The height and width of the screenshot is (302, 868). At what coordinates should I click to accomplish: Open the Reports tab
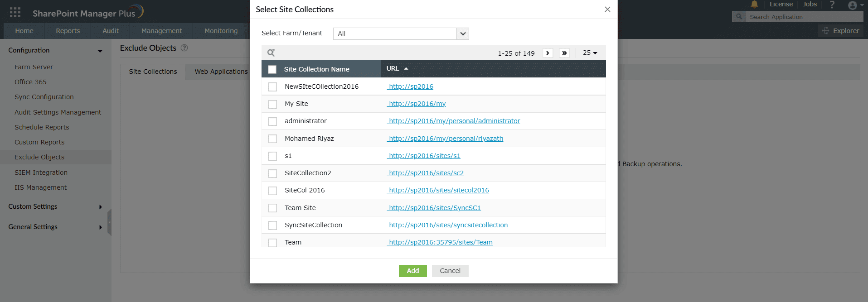click(x=68, y=31)
